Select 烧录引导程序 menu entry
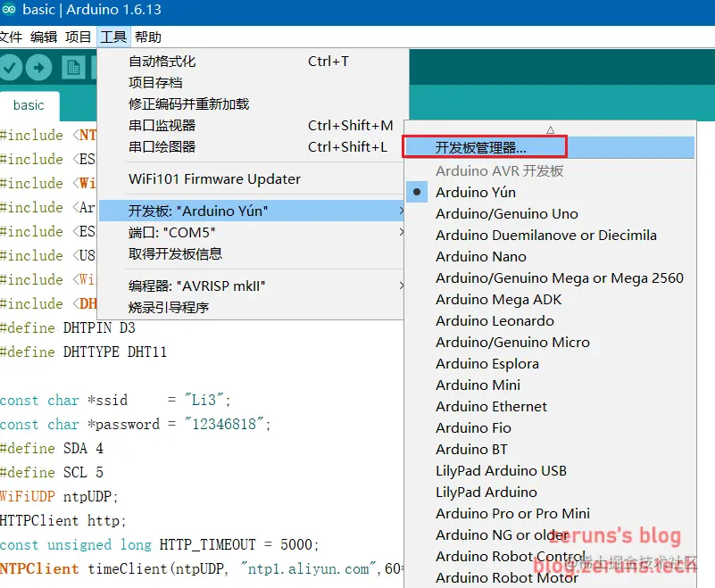Viewport: 715px width, 588px height. pyautogui.click(x=251, y=307)
